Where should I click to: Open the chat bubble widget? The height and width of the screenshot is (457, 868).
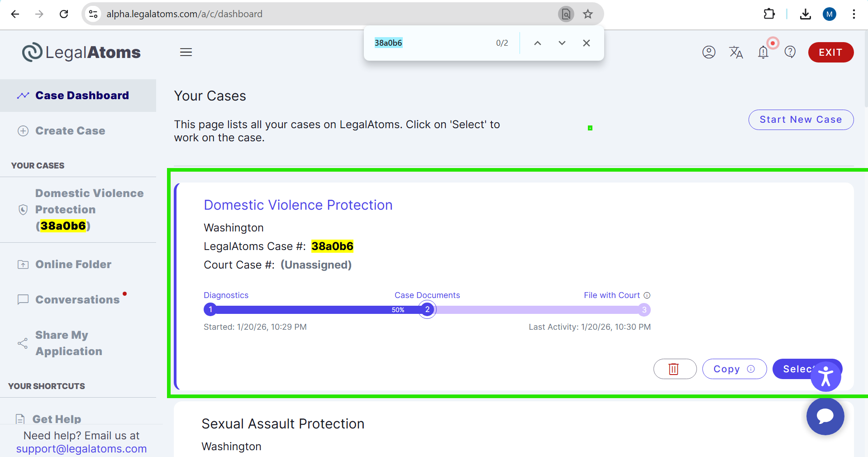click(x=825, y=416)
